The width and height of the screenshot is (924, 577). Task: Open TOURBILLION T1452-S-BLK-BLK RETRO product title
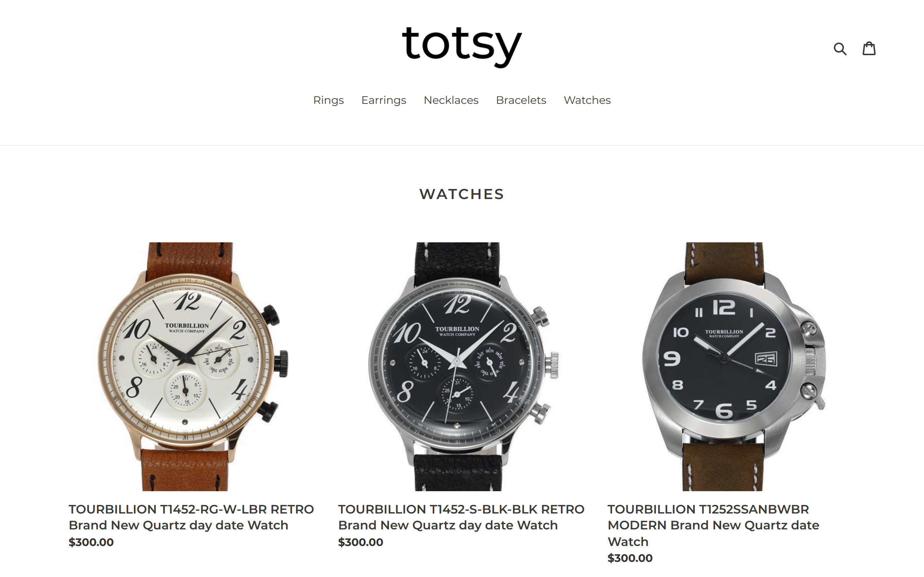coord(461,517)
